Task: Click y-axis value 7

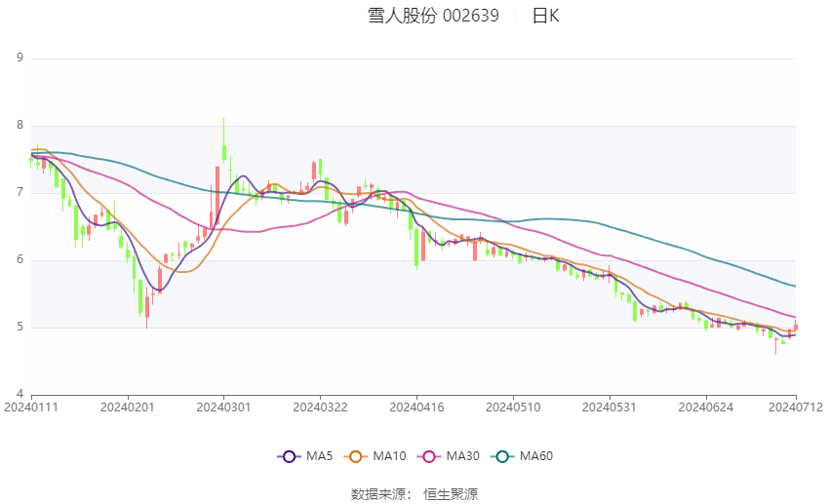Action: click(x=20, y=192)
